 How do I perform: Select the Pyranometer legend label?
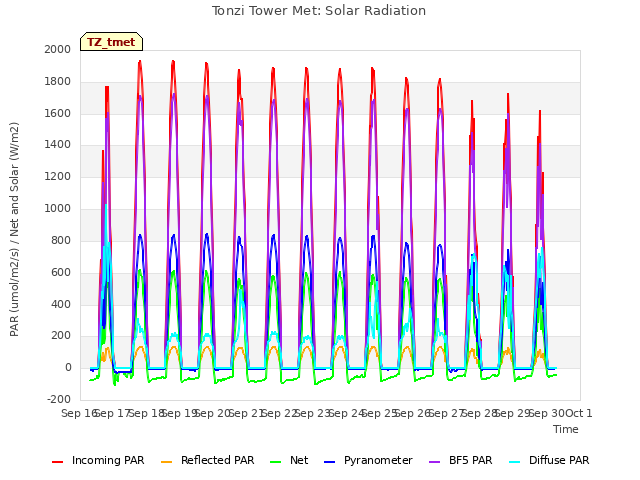378,460
